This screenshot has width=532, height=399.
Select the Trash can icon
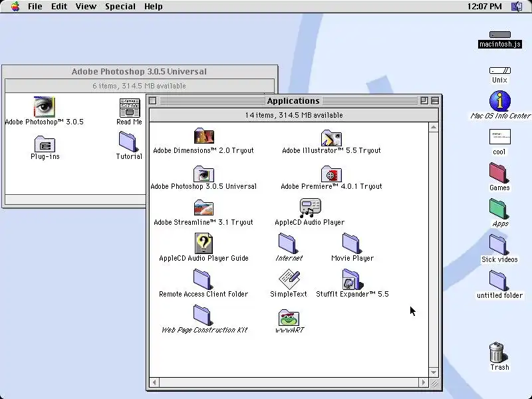point(497,352)
